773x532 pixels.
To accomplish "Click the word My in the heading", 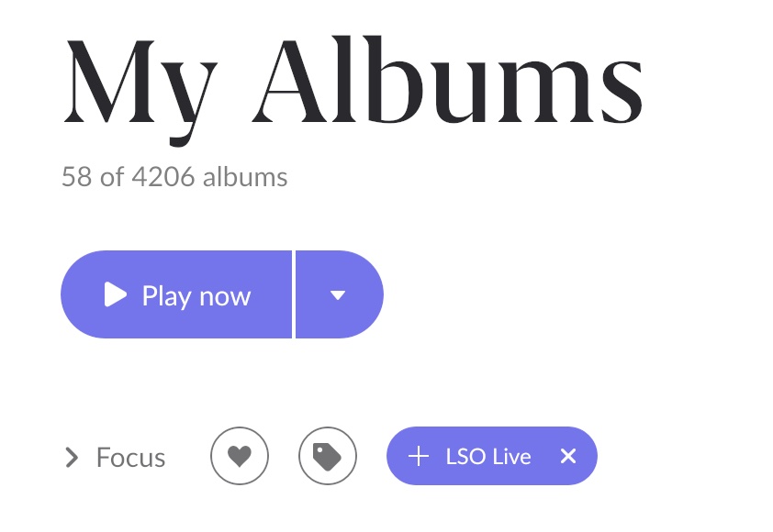I will pos(140,91).
